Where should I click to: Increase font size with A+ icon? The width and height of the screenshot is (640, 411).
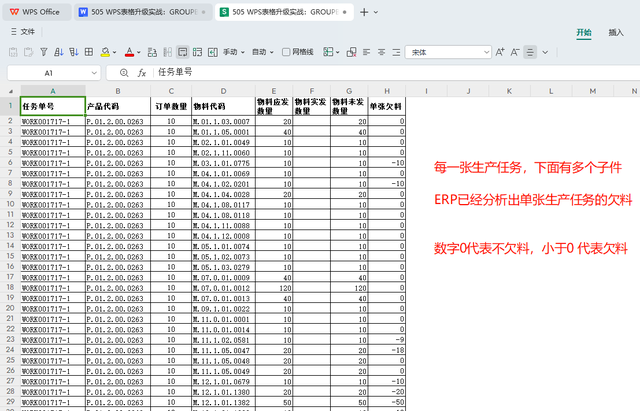click(500, 52)
